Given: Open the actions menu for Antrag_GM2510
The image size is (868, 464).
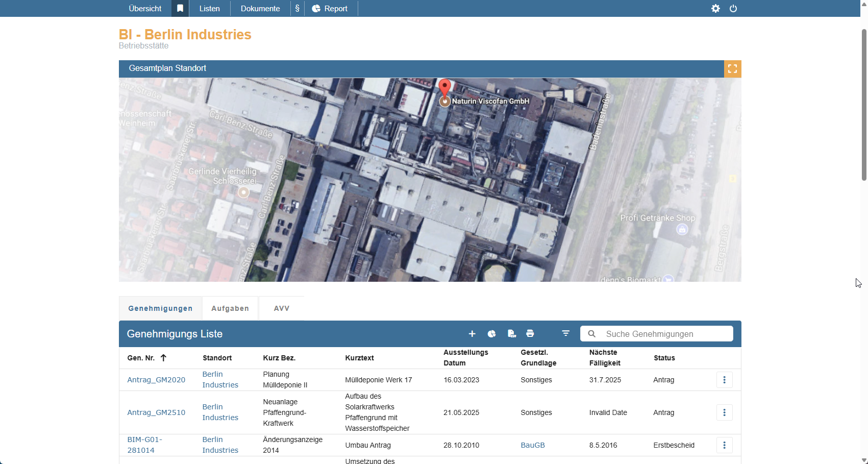Looking at the screenshot, I should [x=724, y=412].
